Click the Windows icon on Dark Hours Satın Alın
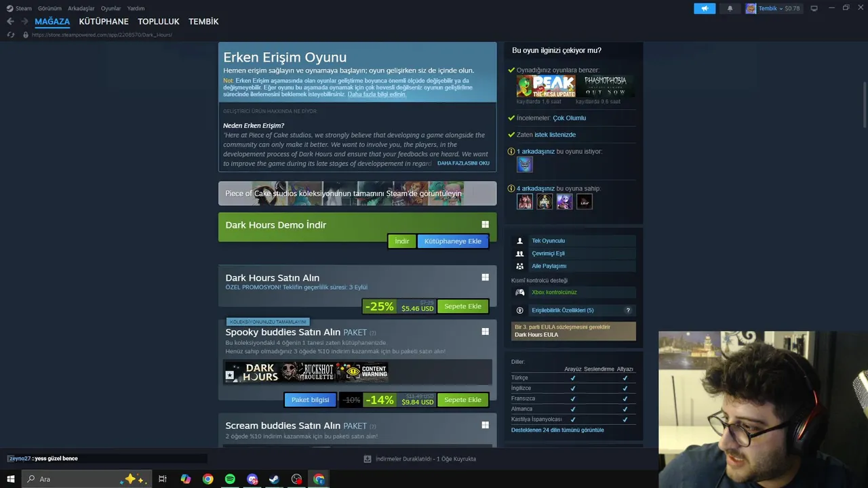 485,277
